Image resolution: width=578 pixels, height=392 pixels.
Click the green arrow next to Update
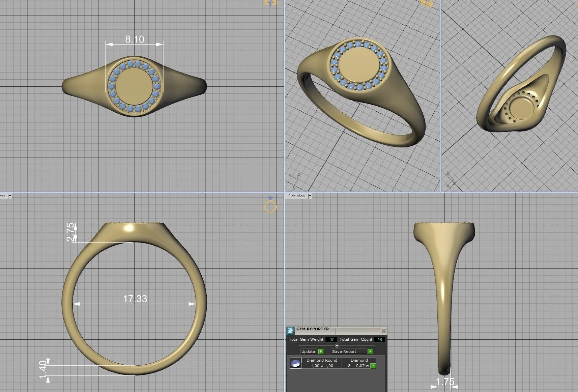[x=321, y=351]
